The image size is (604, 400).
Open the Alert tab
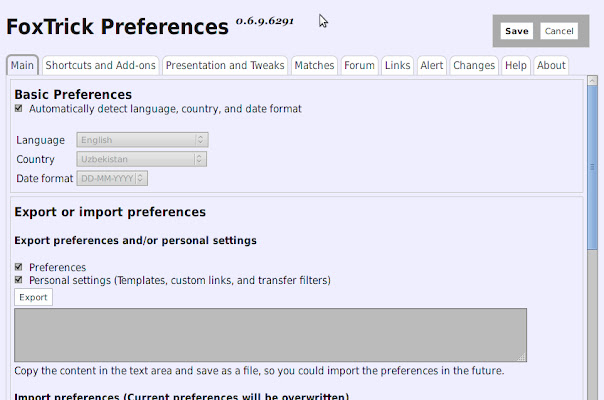(x=432, y=66)
